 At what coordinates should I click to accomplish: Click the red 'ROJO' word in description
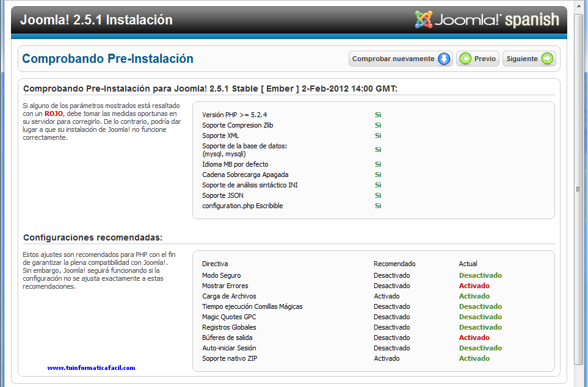(x=54, y=114)
